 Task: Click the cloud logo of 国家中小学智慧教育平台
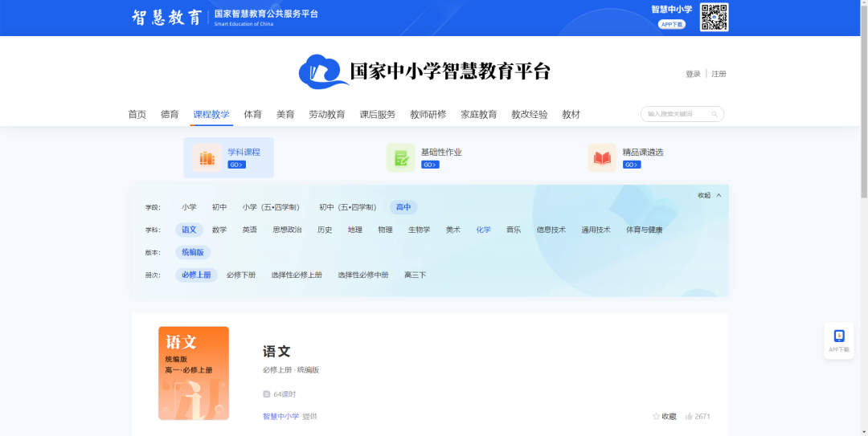click(323, 71)
